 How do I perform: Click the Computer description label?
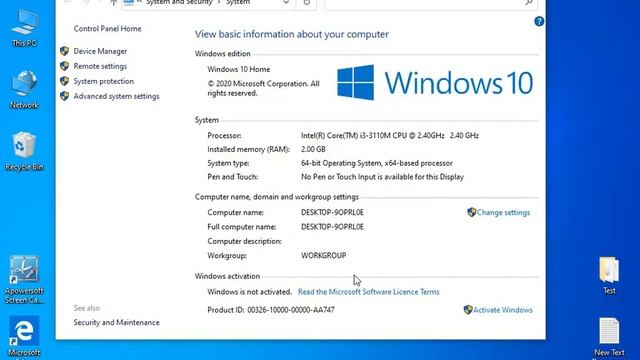[x=244, y=241]
